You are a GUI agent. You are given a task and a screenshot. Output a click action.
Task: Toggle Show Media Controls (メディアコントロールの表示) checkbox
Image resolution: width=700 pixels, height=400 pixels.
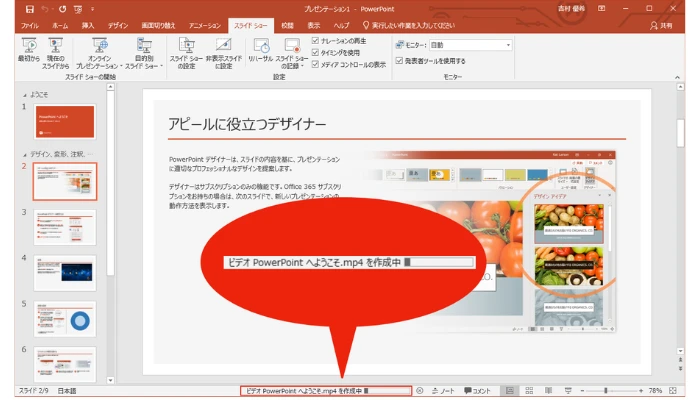click(315, 64)
